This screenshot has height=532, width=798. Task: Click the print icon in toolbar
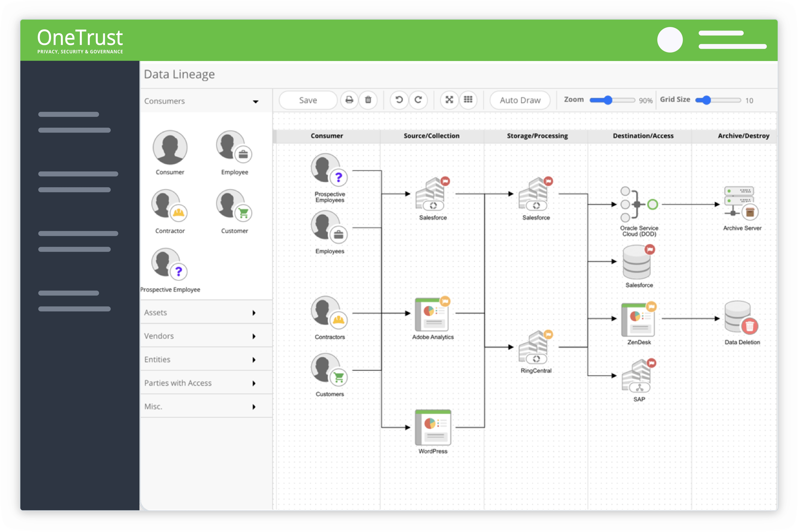click(349, 100)
